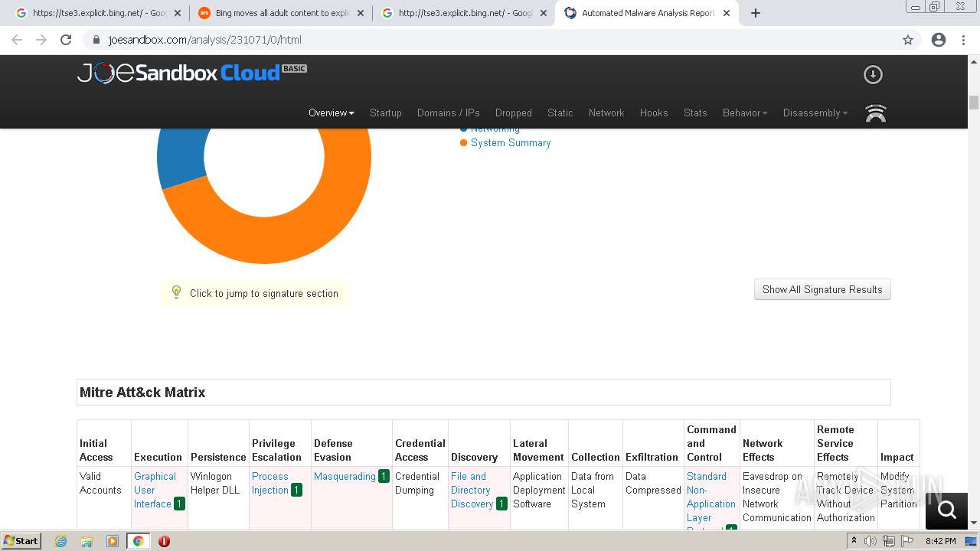Image resolution: width=980 pixels, height=551 pixels.
Task: Reload the current page
Action: tap(66, 40)
